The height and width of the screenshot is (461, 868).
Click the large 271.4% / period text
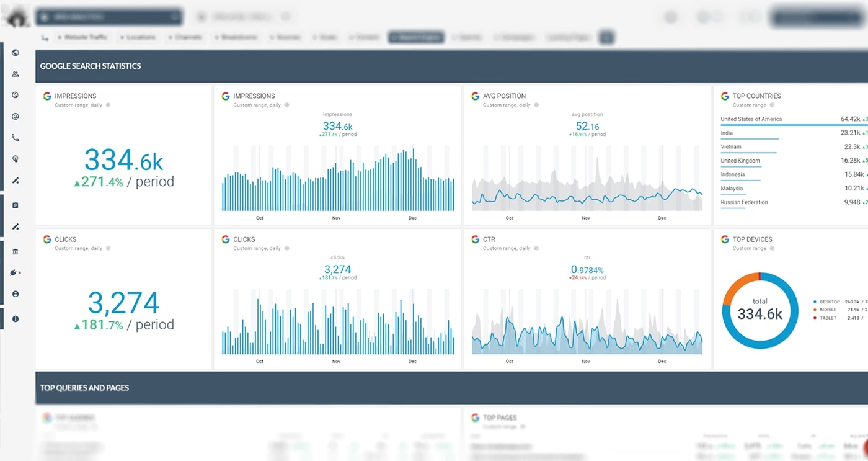pos(124,182)
